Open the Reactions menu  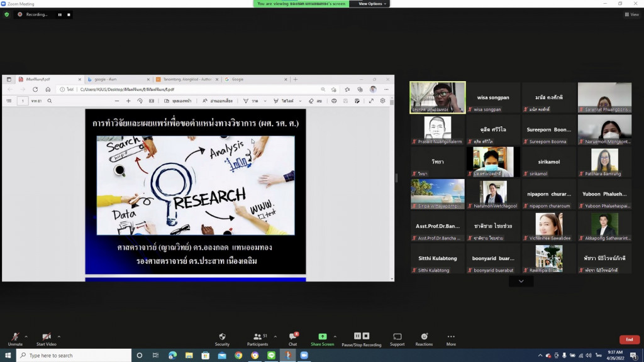tap(424, 337)
